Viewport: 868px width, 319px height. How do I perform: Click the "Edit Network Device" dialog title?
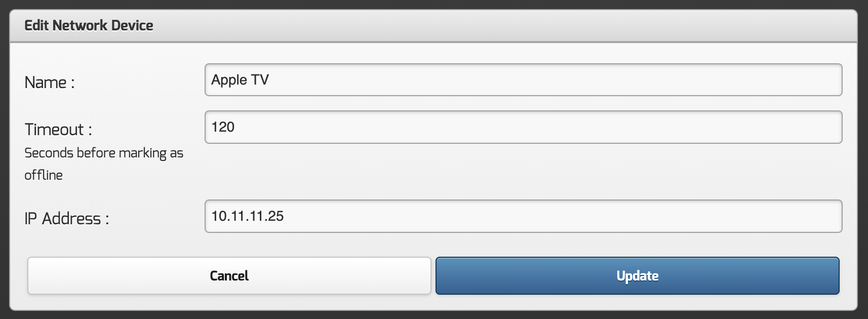click(89, 25)
